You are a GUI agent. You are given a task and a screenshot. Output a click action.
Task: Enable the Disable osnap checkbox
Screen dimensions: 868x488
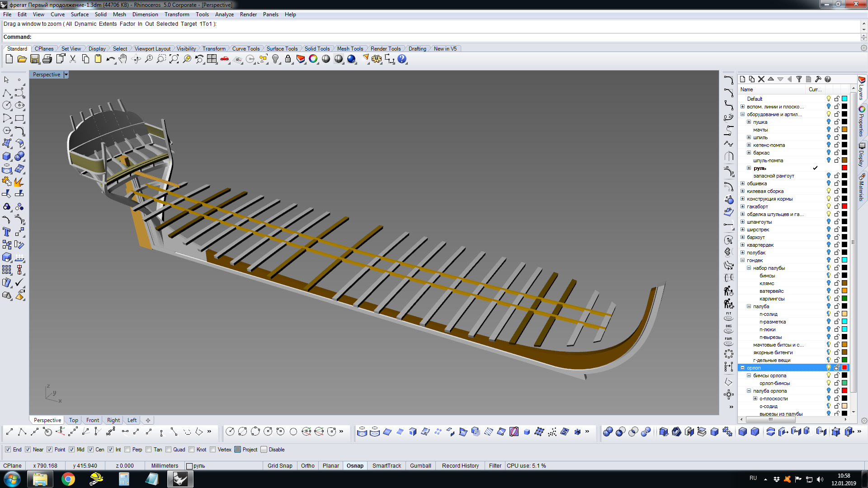click(x=264, y=450)
